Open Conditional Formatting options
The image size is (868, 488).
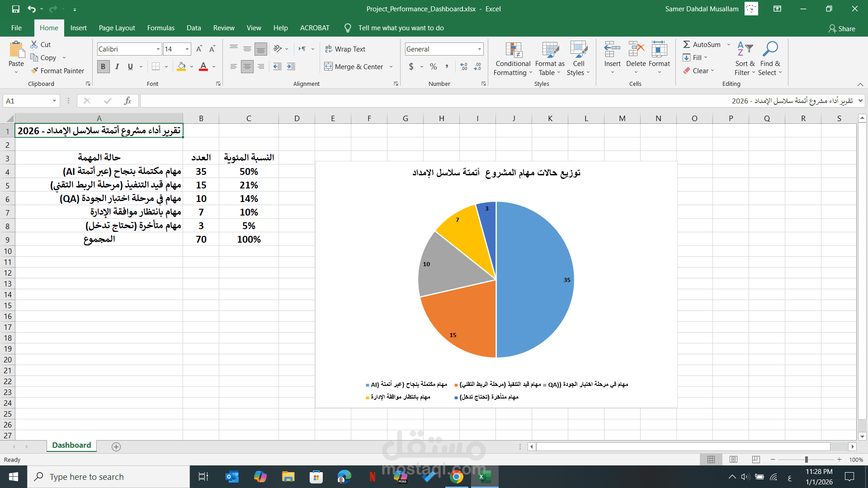[512, 59]
